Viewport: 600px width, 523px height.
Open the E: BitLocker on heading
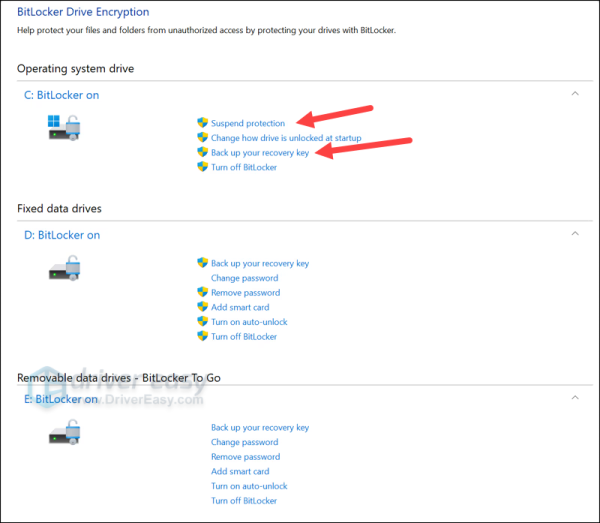(61, 399)
